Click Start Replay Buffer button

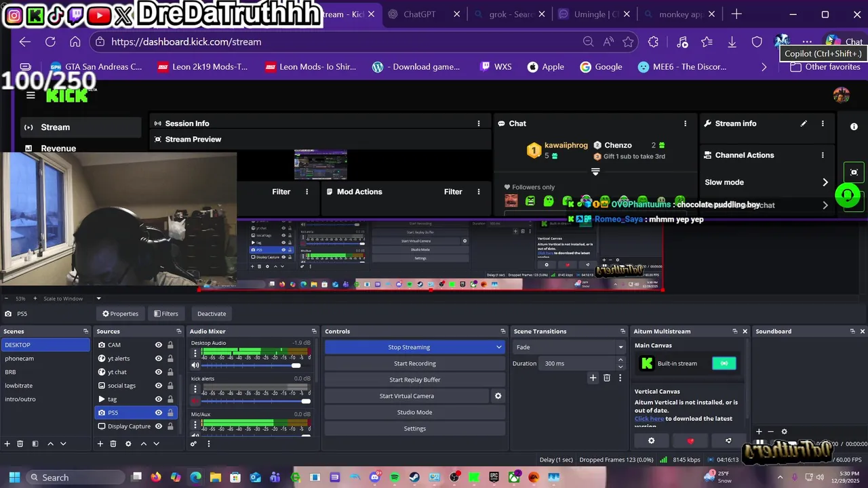415,380
